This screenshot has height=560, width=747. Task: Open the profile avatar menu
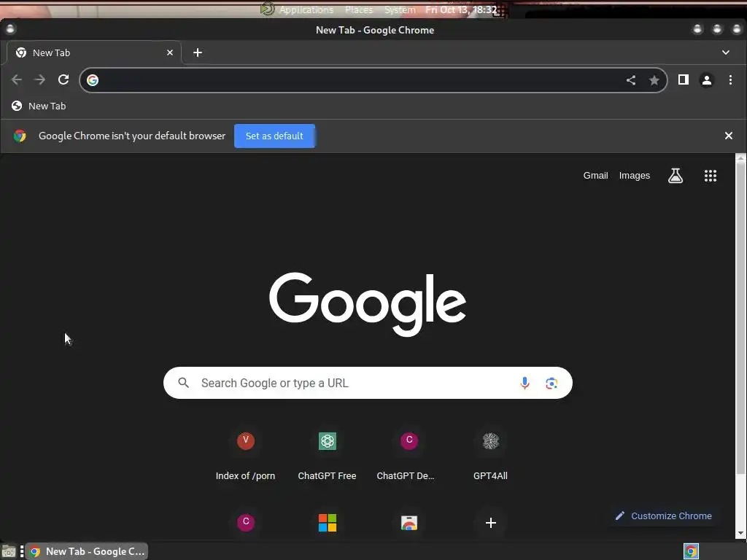(706, 80)
